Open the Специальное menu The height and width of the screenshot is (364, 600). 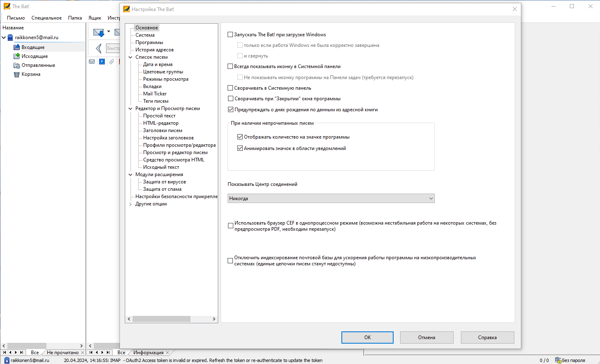pos(46,18)
